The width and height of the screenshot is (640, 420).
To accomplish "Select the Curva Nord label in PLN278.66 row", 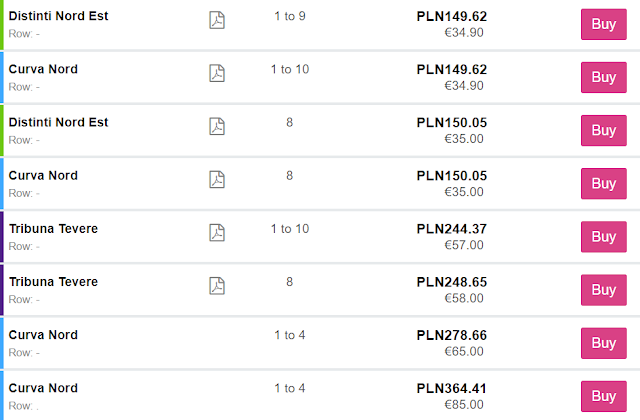I will [43, 335].
